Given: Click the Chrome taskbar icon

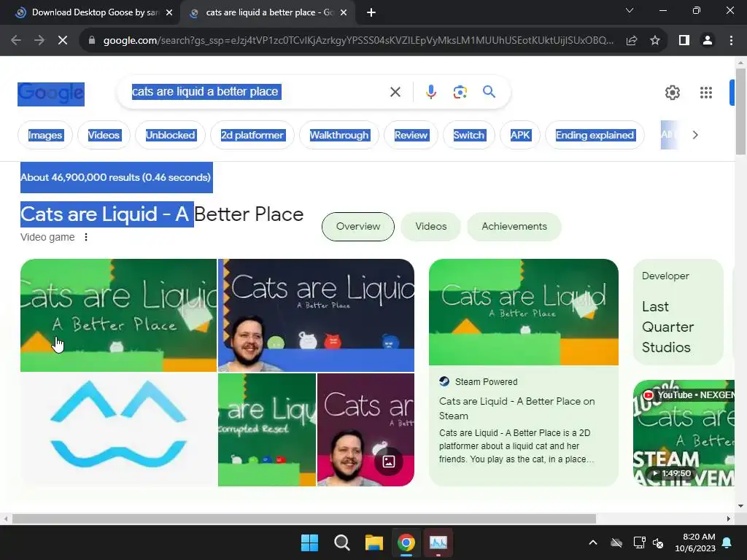Looking at the screenshot, I should (x=406, y=542).
